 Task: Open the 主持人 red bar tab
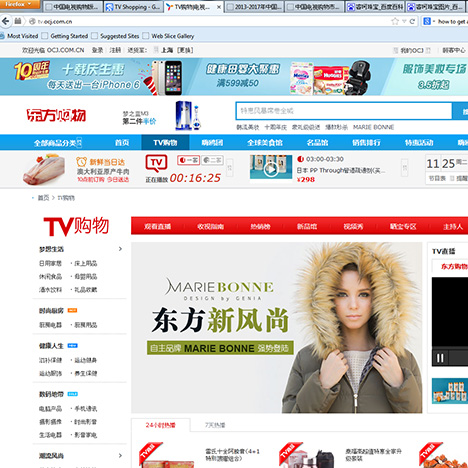(x=453, y=226)
